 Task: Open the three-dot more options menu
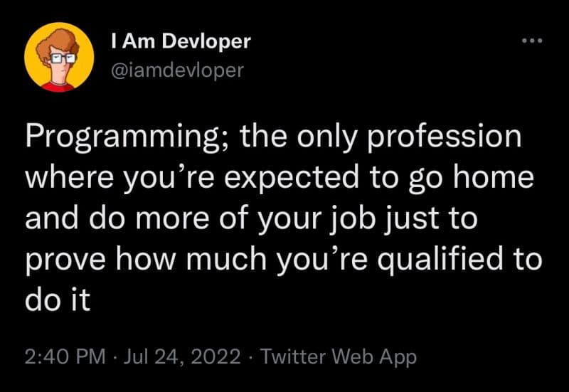pyautogui.click(x=532, y=41)
